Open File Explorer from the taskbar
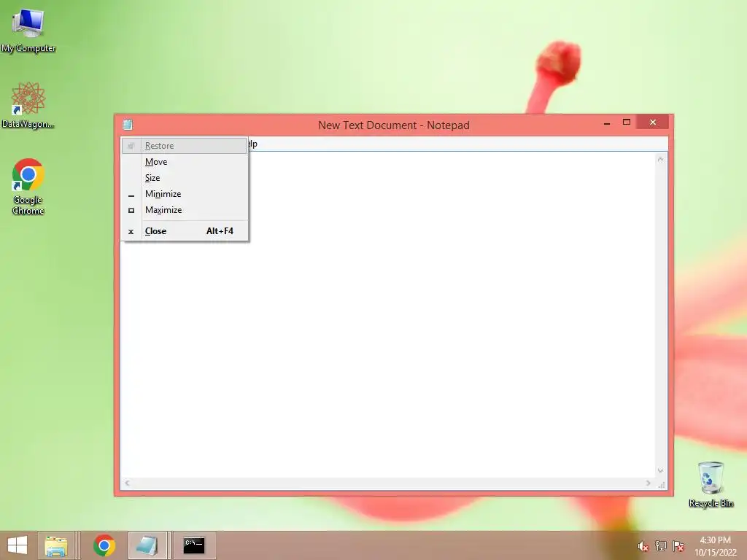Image resolution: width=747 pixels, height=560 pixels. click(x=56, y=545)
